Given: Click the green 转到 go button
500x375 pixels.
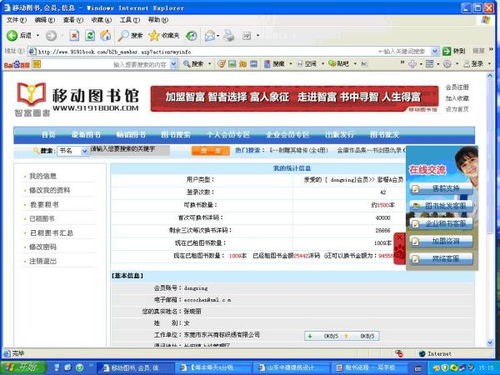Looking at the screenshot, I should [x=454, y=51].
